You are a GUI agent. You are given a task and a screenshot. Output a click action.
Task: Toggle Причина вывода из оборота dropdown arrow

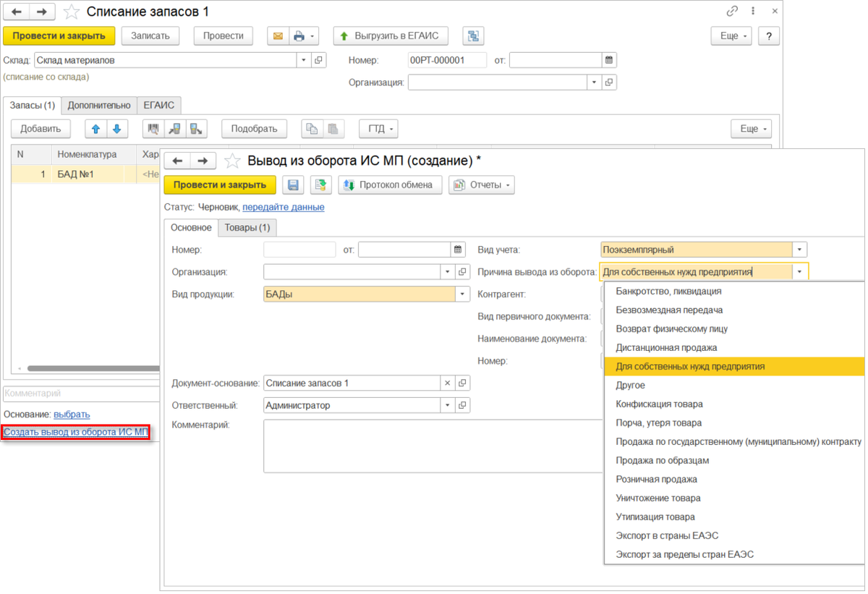click(x=800, y=272)
